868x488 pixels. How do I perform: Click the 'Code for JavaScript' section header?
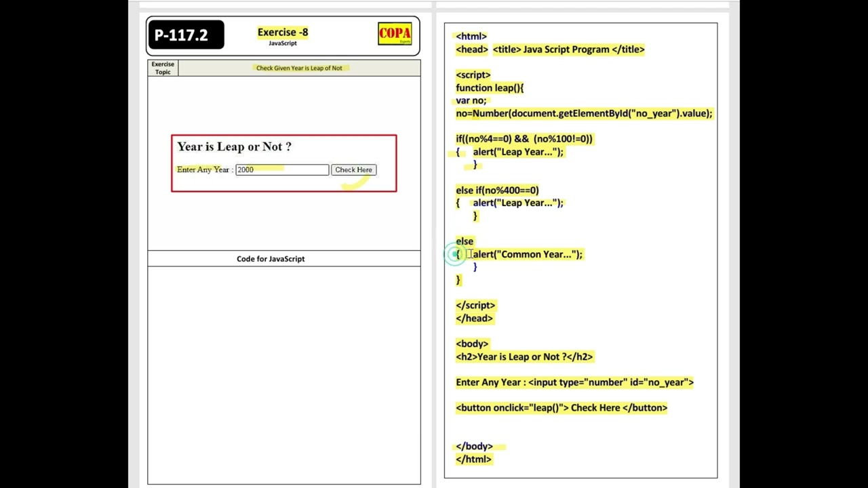pyautogui.click(x=271, y=259)
